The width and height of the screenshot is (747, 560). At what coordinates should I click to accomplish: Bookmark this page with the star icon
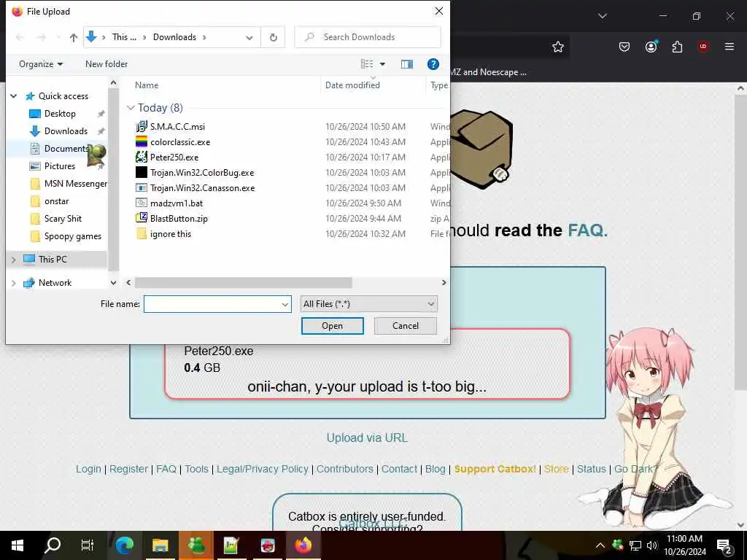pyautogui.click(x=558, y=47)
